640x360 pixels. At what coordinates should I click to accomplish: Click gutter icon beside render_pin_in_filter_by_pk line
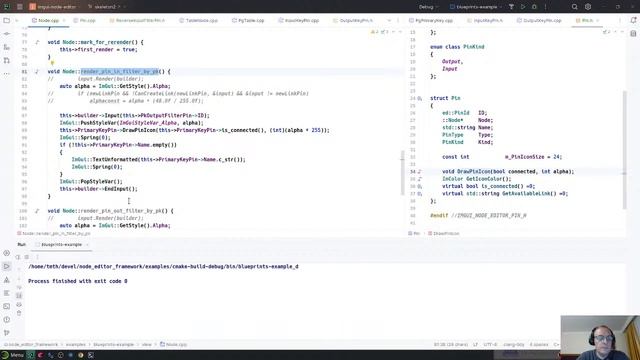click(x=37, y=72)
